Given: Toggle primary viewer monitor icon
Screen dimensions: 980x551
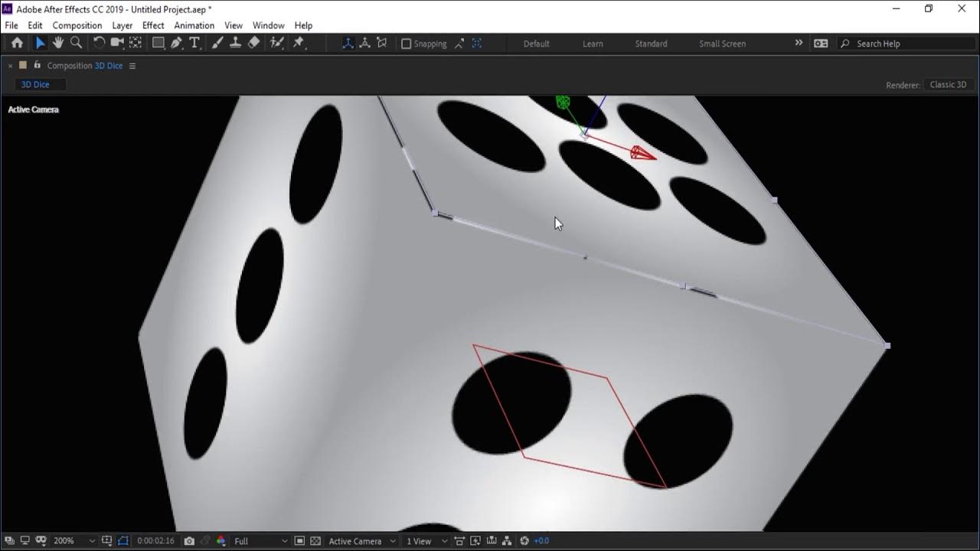Looking at the screenshot, I should [24, 541].
